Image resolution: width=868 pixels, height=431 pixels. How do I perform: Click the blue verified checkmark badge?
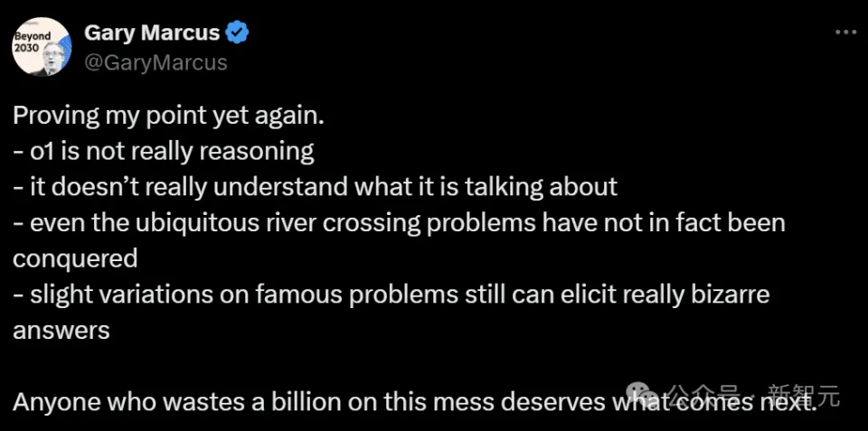point(238,33)
